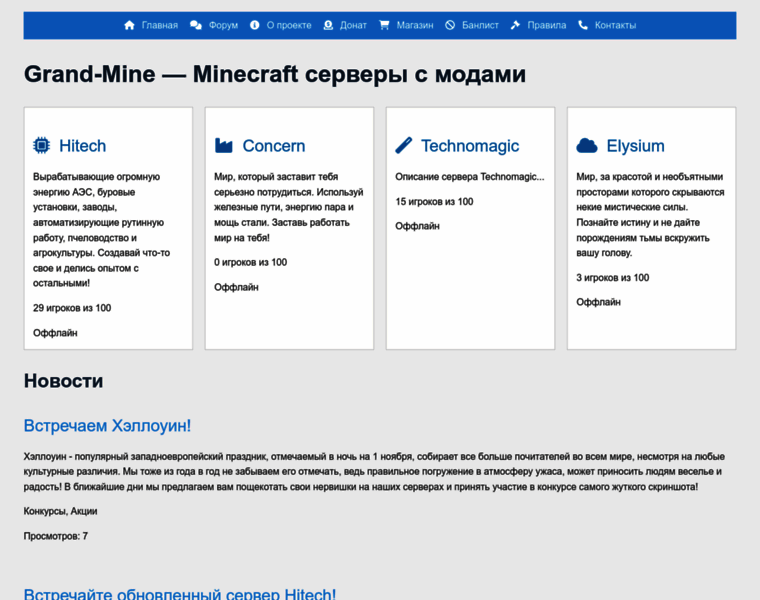Click the banlist prohibition icon
Screen dimensions: 760x600
tap(450, 25)
